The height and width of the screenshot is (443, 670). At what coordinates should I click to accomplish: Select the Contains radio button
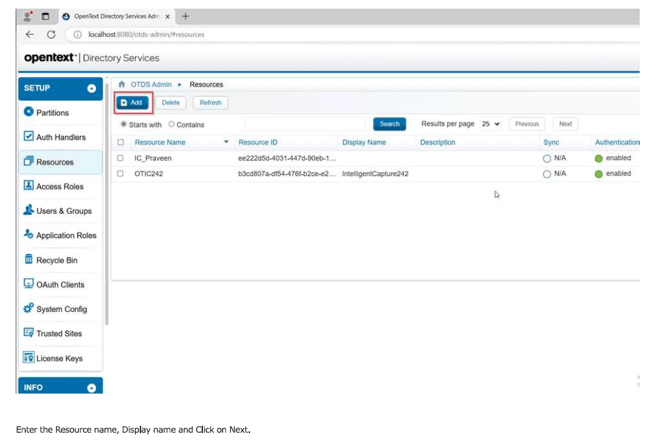coord(171,125)
